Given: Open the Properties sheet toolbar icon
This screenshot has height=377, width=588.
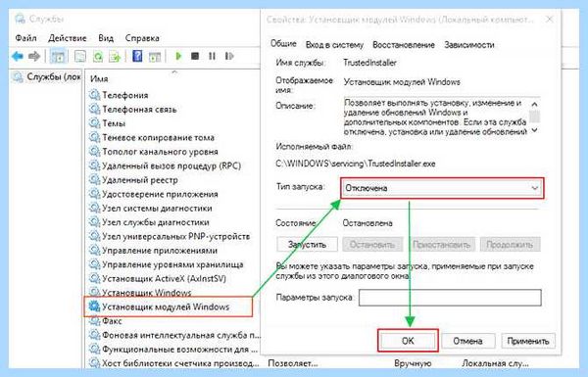Looking at the screenshot, I should pos(80,57).
